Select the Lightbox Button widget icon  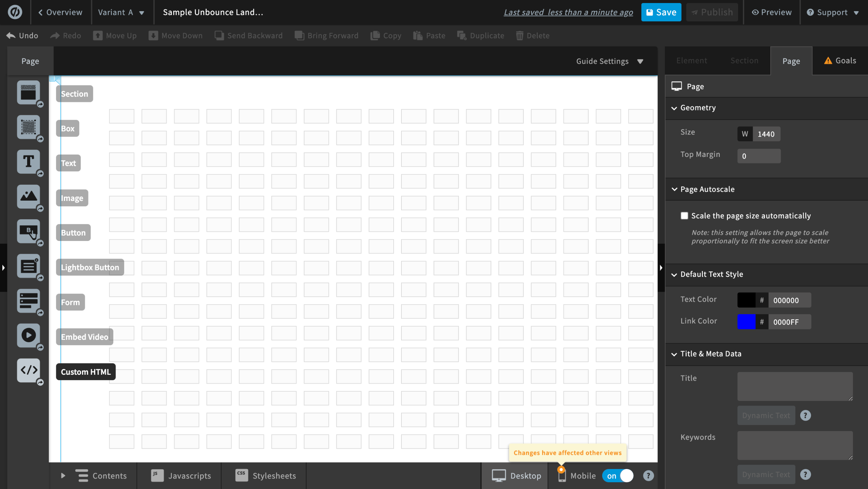[28, 266]
